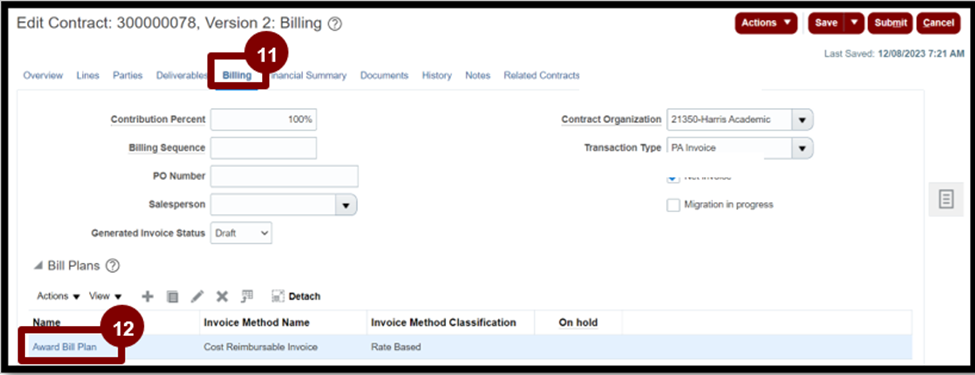The width and height of the screenshot is (975, 375).
Task: Switch to the Parties tab
Action: coord(127,75)
